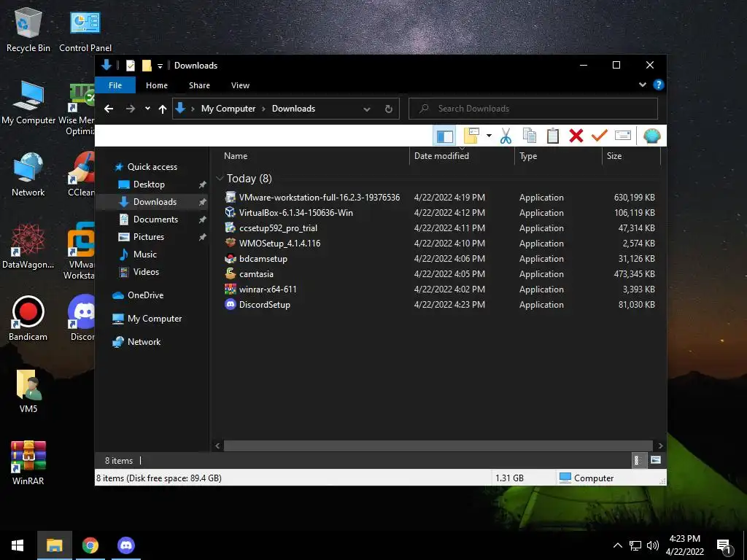Collapse the Today (8) group
The height and width of the screenshot is (560, 747).
pyautogui.click(x=220, y=178)
